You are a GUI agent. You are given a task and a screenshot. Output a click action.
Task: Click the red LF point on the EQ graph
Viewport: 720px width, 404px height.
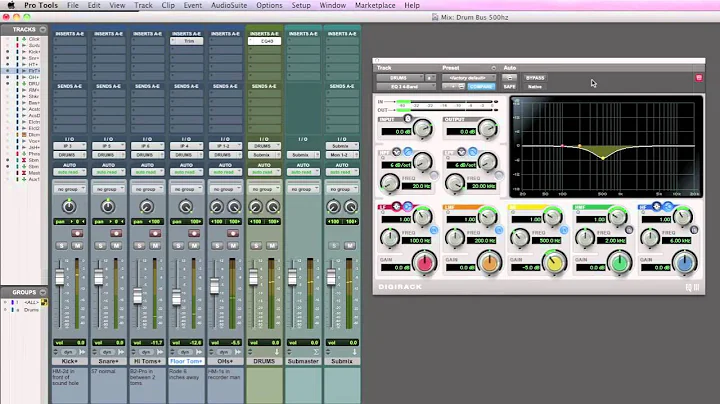(562, 146)
